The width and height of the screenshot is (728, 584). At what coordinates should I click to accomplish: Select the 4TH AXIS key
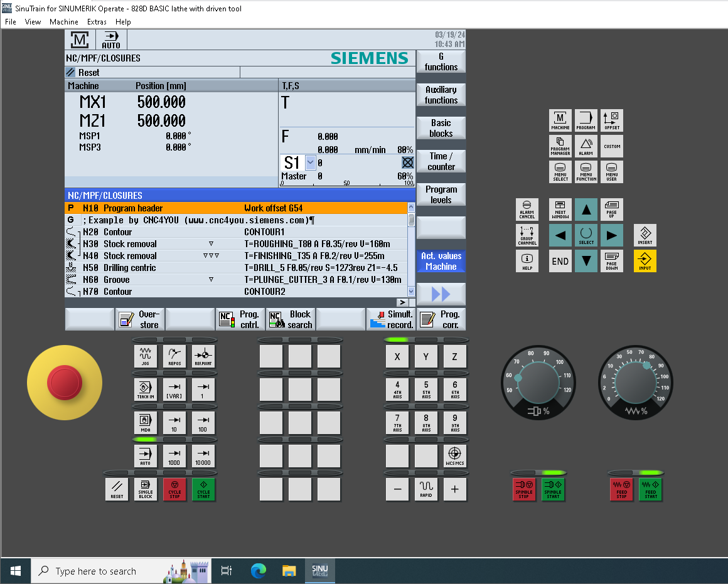pyautogui.click(x=397, y=390)
